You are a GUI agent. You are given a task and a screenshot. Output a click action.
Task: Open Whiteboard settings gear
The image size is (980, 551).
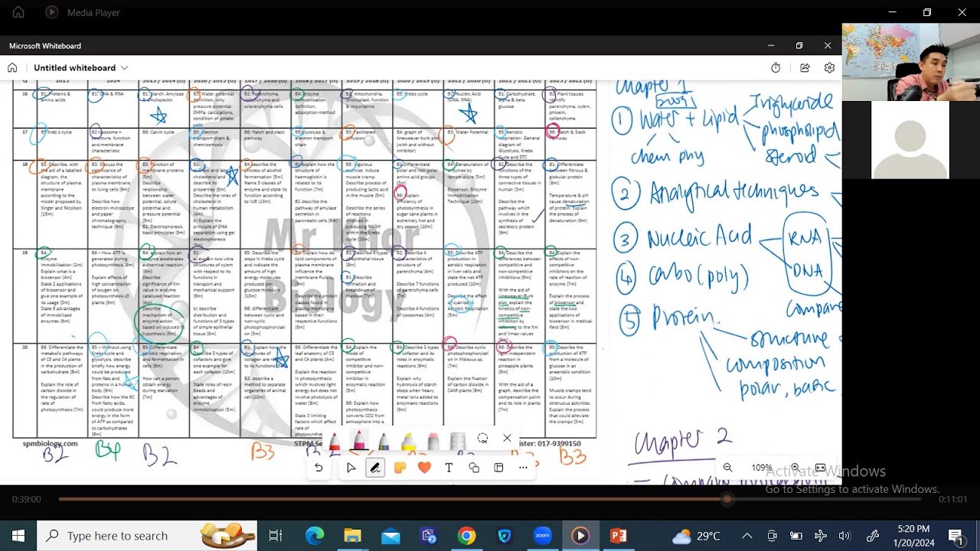tap(829, 68)
